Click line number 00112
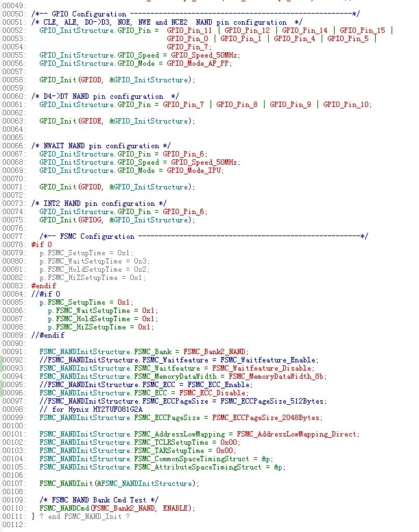 point(12,525)
